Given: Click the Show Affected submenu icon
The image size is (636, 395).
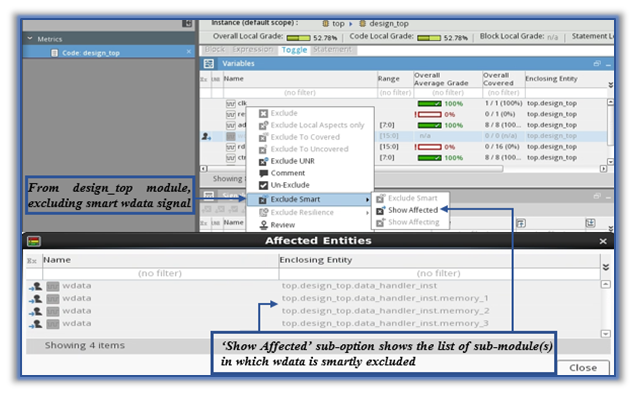Looking at the screenshot, I should (x=380, y=210).
